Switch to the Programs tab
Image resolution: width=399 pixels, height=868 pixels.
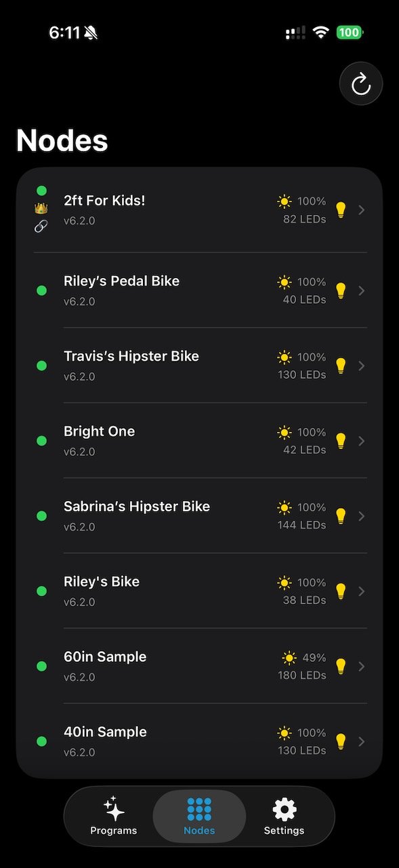114,816
